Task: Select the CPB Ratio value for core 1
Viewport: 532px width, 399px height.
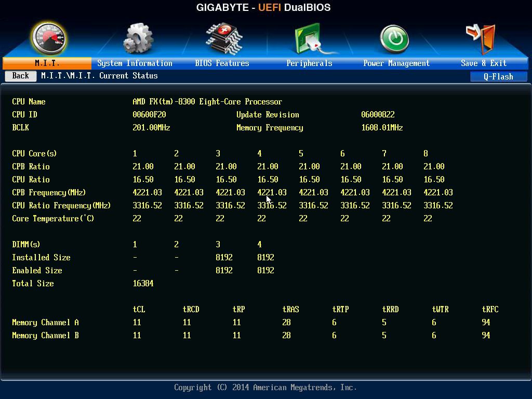Action: pyautogui.click(x=143, y=167)
